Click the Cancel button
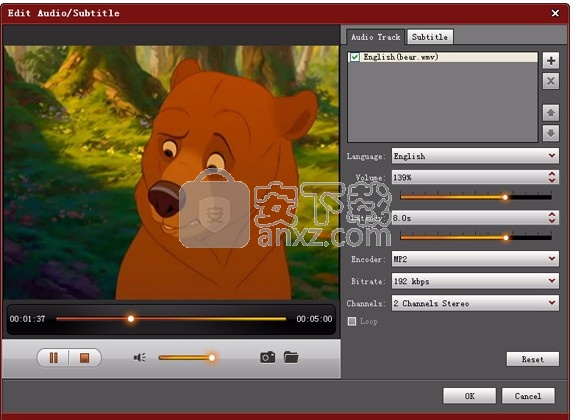 coord(528,396)
